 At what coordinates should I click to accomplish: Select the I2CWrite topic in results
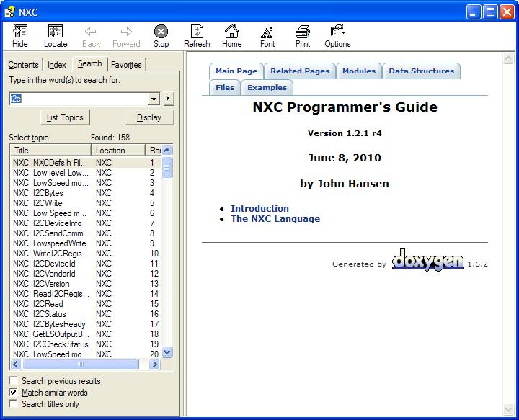pos(48,203)
